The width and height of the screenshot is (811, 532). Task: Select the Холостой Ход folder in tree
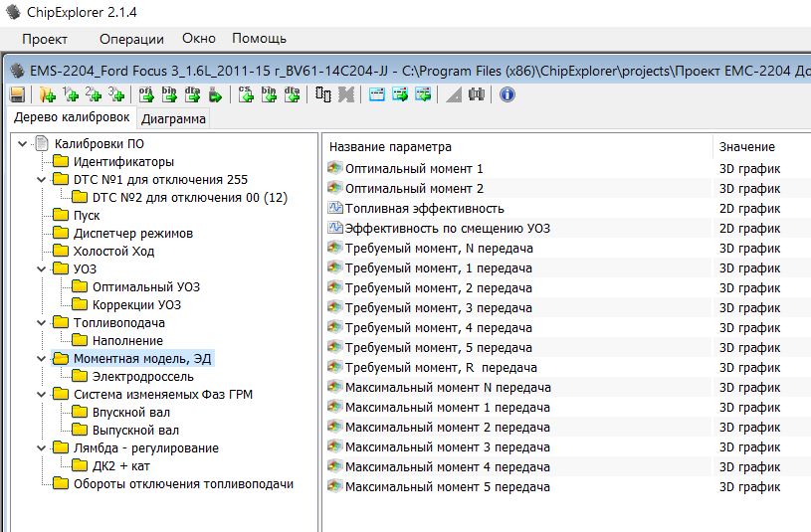point(113,252)
